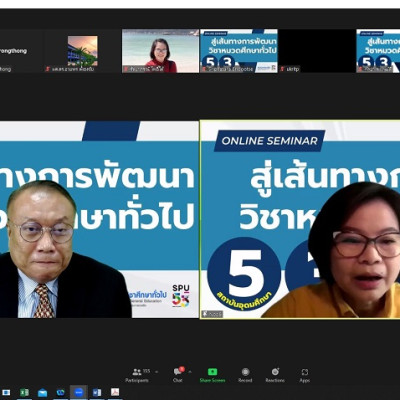Open Word from the taskbar

coord(97,392)
